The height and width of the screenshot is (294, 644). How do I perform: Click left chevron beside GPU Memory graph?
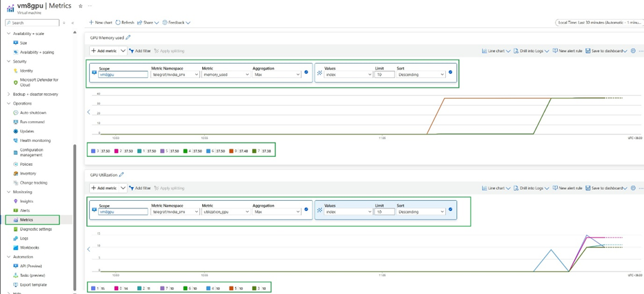coord(88,112)
